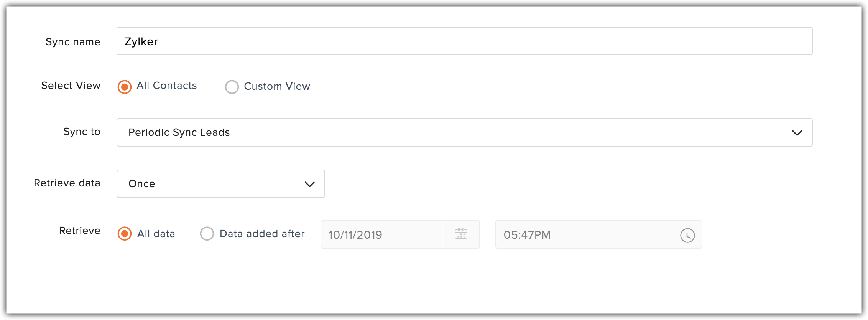The image size is (868, 320).
Task: Click the Custom View label text
Action: pos(277,86)
